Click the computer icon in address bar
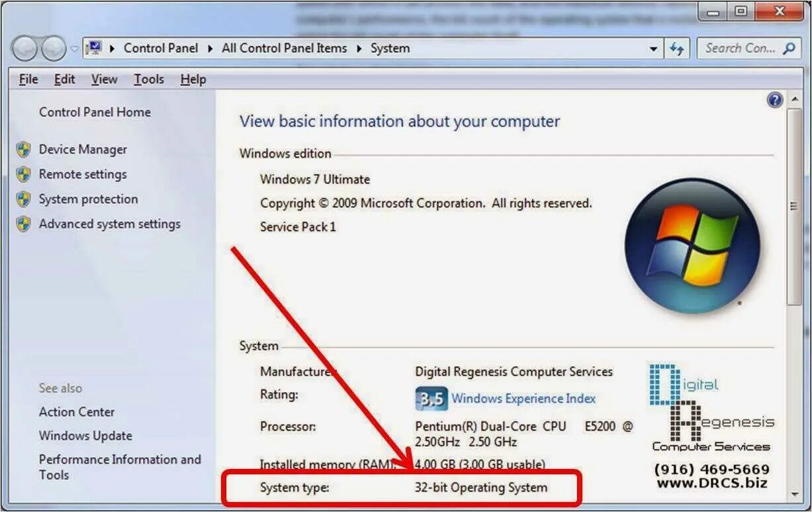Image resolution: width=812 pixels, height=512 pixels. pos(94,48)
